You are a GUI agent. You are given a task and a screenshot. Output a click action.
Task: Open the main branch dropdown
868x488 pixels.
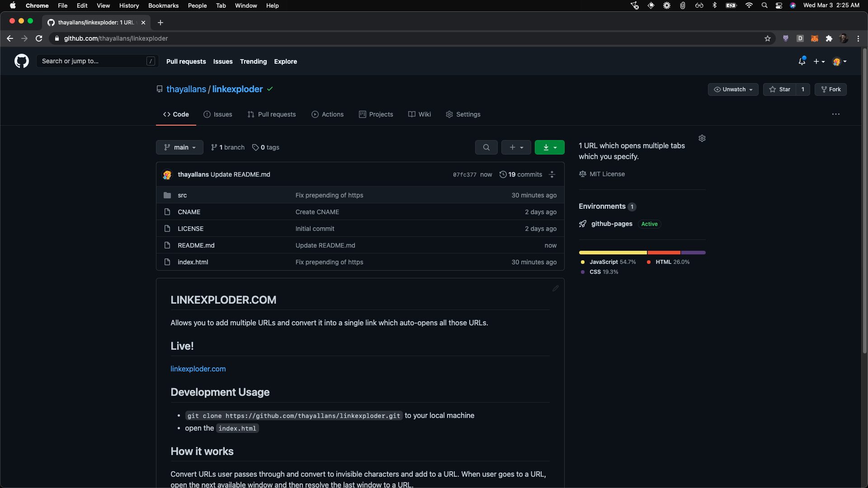pos(179,147)
